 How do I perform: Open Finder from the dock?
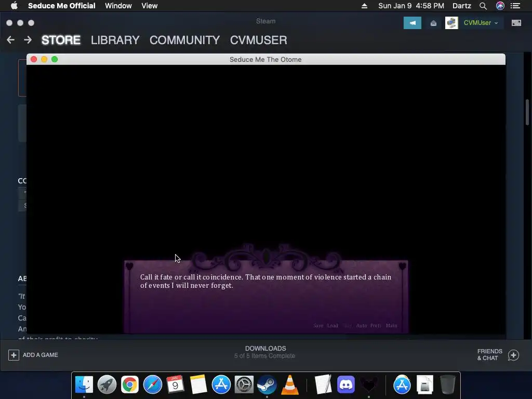click(x=84, y=385)
